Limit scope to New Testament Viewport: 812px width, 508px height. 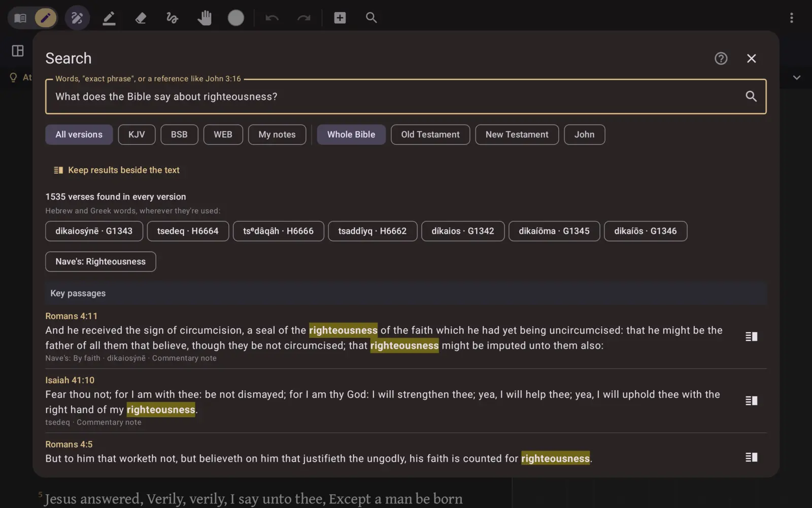[517, 135]
